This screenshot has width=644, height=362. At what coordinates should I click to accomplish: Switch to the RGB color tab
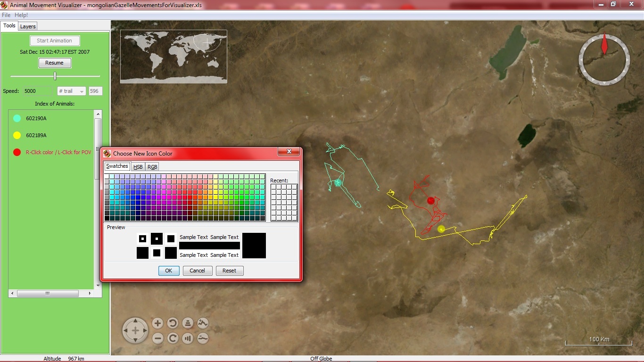tap(152, 167)
